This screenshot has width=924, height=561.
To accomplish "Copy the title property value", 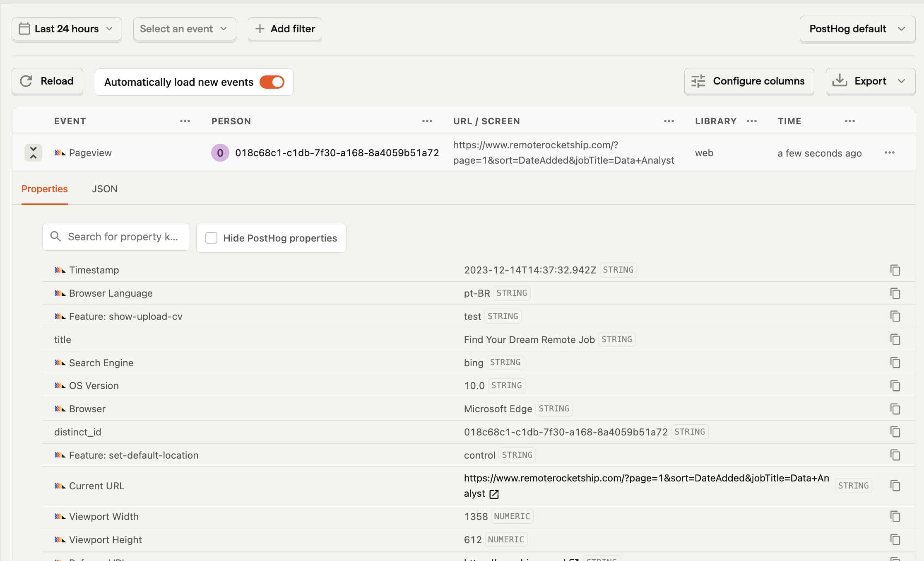I will coord(895,340).
